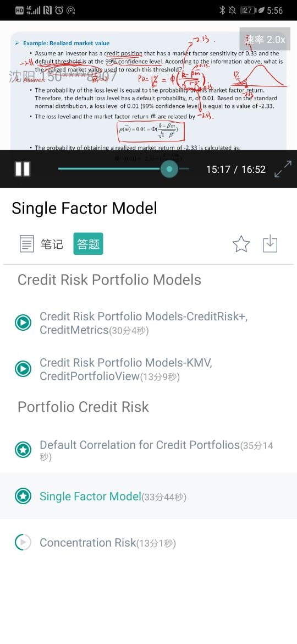Play icon for KMV, CreditPortfolioView lesson
Viewport: 297px width, 644px height.
click(x=23, y=368)
